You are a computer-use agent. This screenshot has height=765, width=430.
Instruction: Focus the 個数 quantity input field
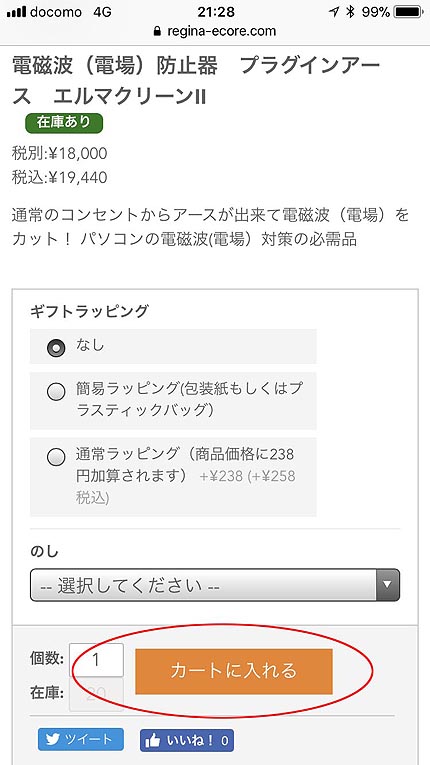(x=97, y=660)
